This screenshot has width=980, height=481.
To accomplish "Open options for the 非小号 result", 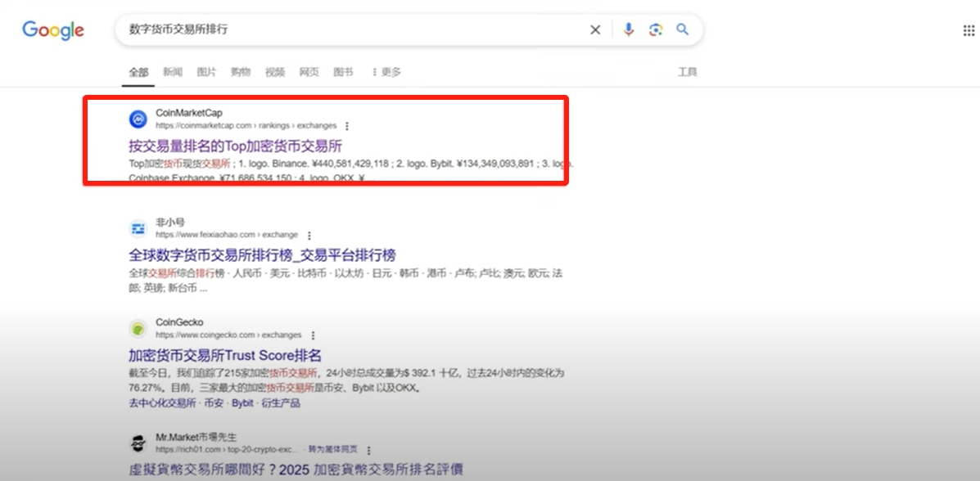I will click(x=309, y=236).
